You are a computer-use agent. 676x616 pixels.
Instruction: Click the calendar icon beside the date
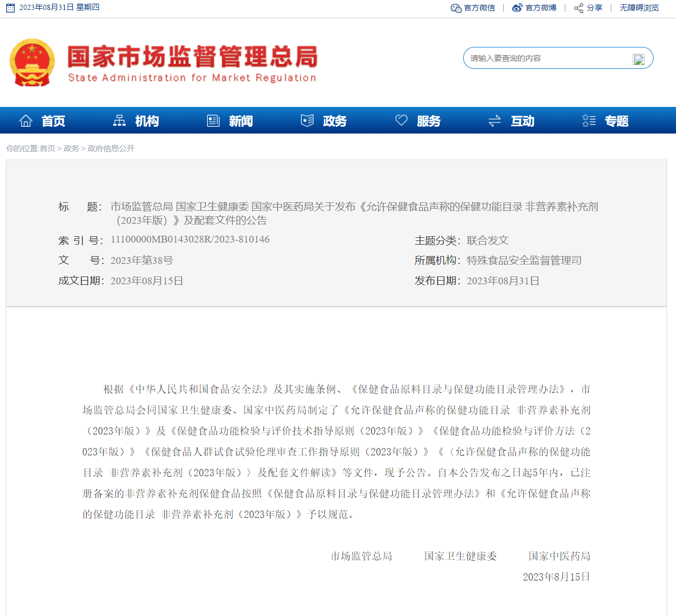[10, 8]
